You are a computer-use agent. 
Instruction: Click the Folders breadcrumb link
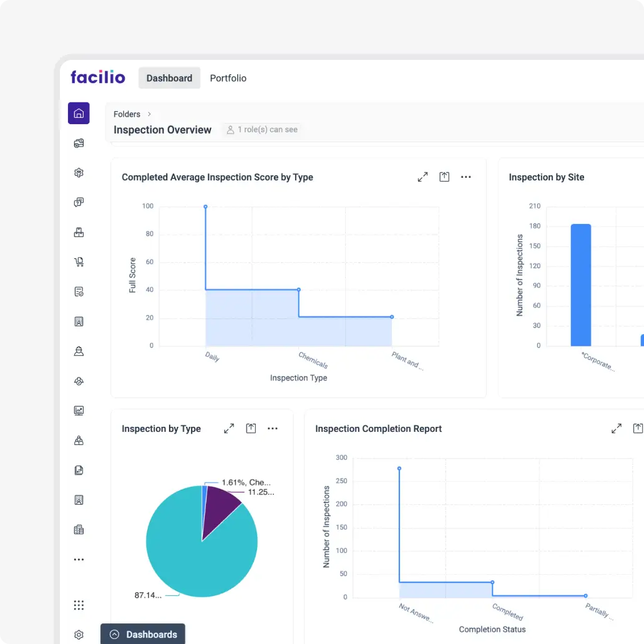(127, 114)
